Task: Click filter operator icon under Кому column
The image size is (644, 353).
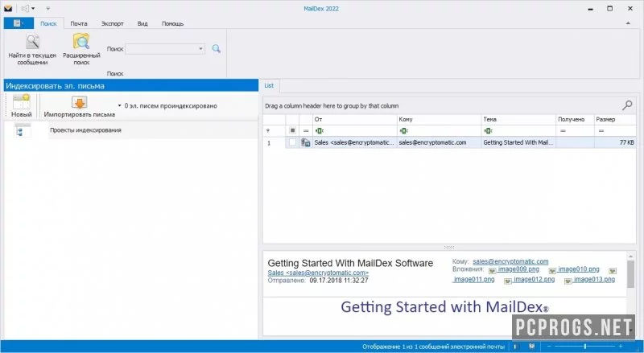Action: pyautogui.click(x=403, y=131)
